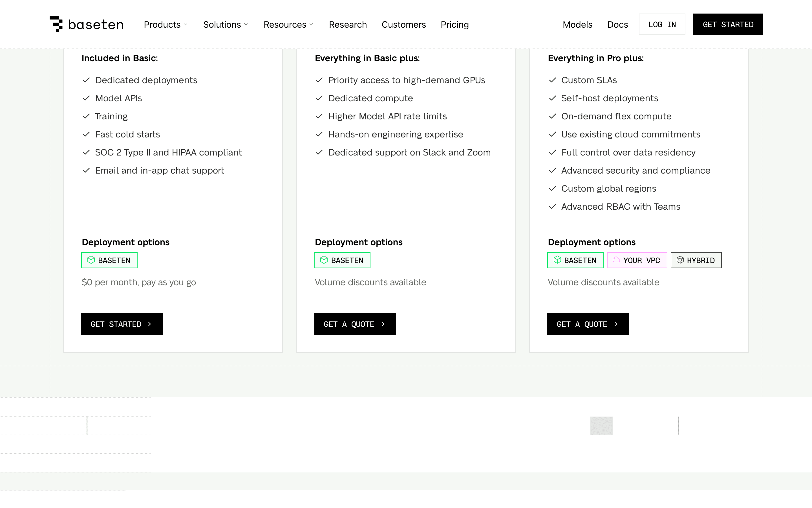
Task: Navigate to Pricing in the navbar
Action: 454,25
